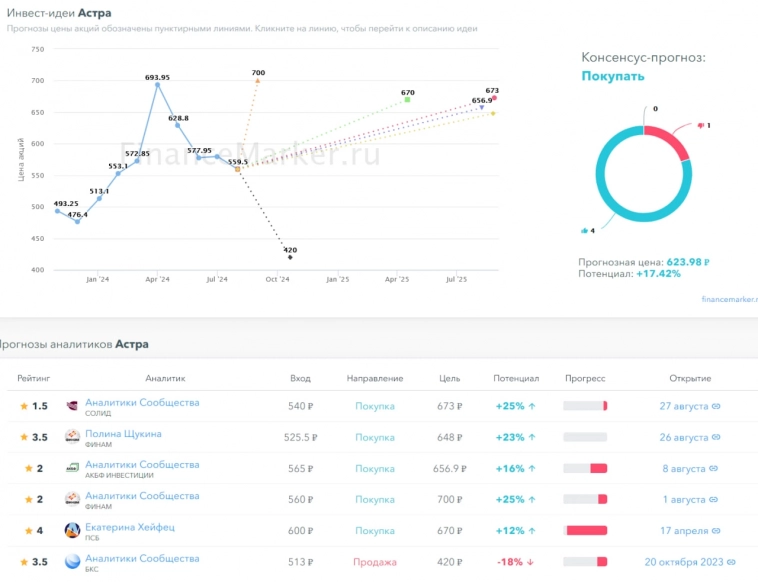Click the BCS analyst logo in last row

[72, 562]
